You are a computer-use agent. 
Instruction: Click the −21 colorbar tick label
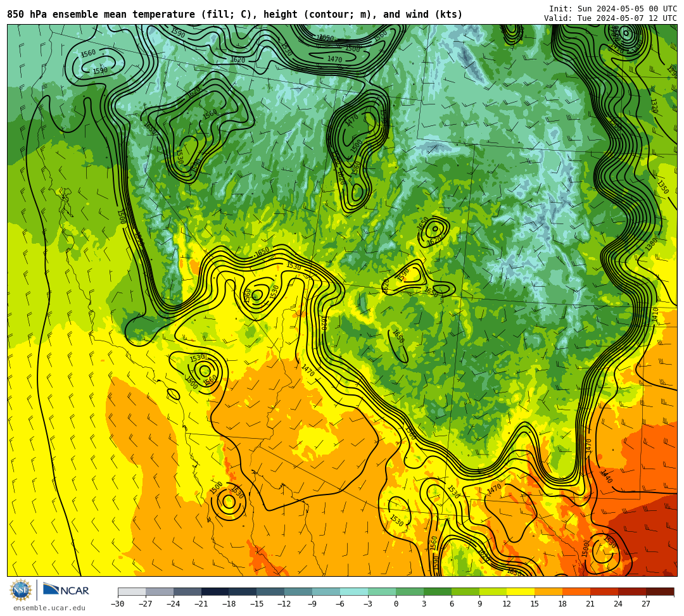pos(201,604)
